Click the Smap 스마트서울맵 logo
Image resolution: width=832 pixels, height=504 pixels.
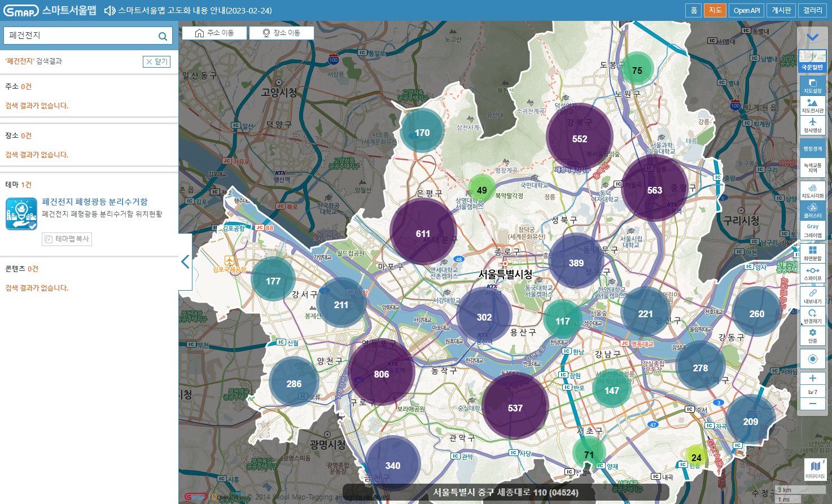(50, 11)
